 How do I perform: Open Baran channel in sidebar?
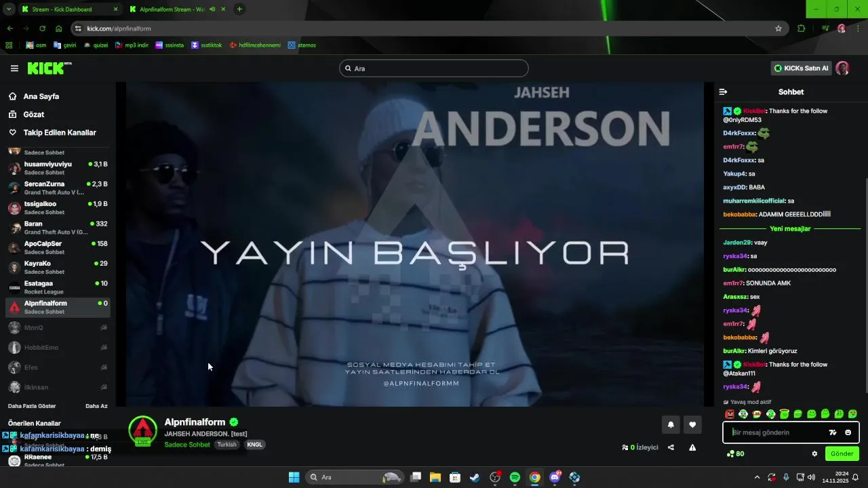pyautogui.click(x=58, y=228)
